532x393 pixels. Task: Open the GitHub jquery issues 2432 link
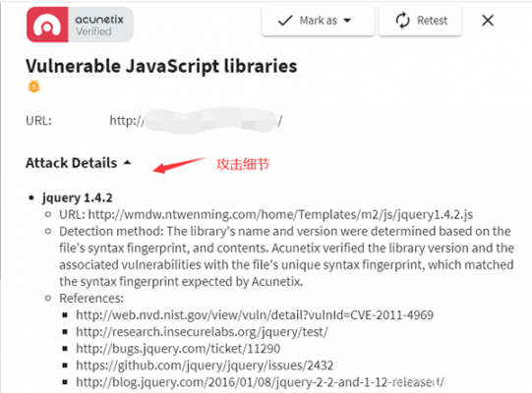tap(205, 365)
